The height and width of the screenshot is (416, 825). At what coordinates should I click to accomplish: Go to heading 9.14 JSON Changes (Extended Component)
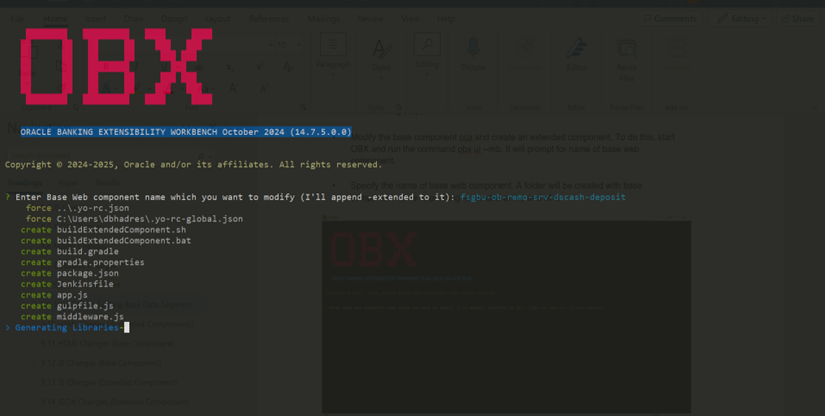coord(115,402)
